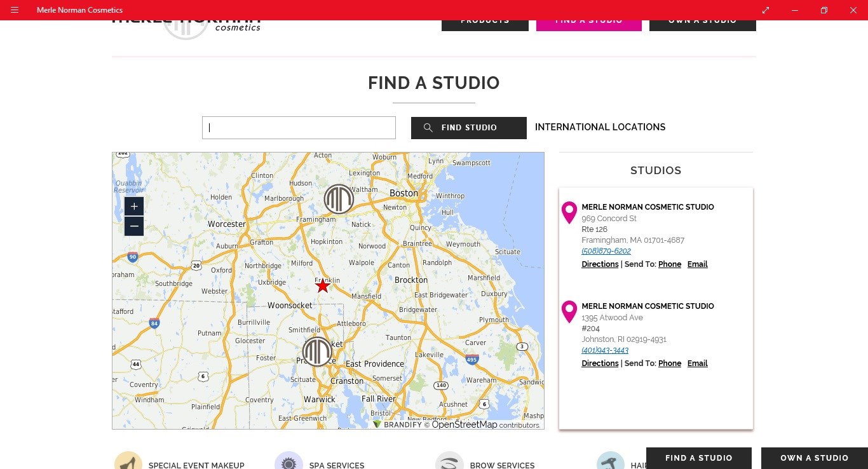Click Spa Services label

point(337,465)
